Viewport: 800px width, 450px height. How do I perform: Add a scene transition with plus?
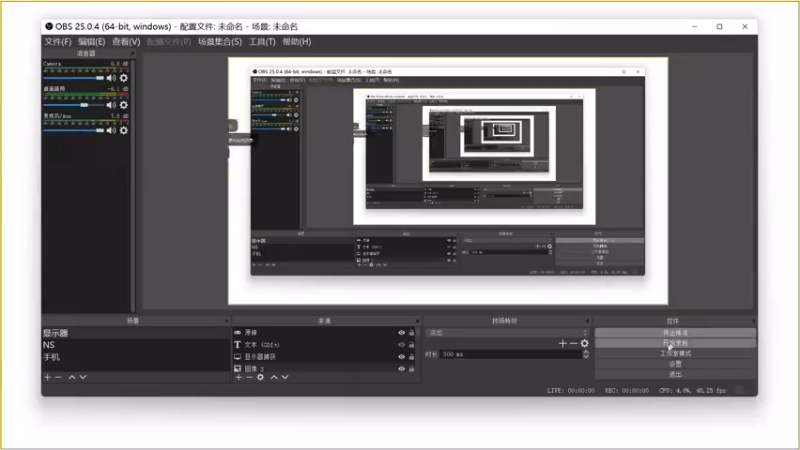562,343
